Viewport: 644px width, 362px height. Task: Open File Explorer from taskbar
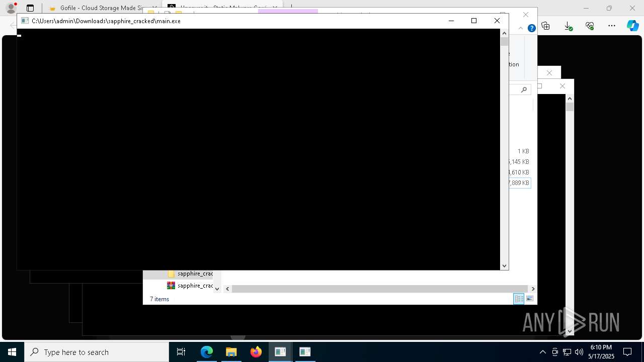(x=231, y=352)
